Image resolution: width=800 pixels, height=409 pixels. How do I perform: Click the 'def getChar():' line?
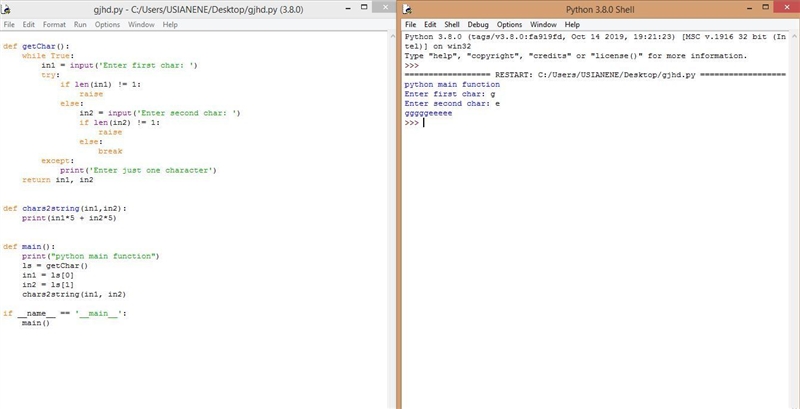36,46
